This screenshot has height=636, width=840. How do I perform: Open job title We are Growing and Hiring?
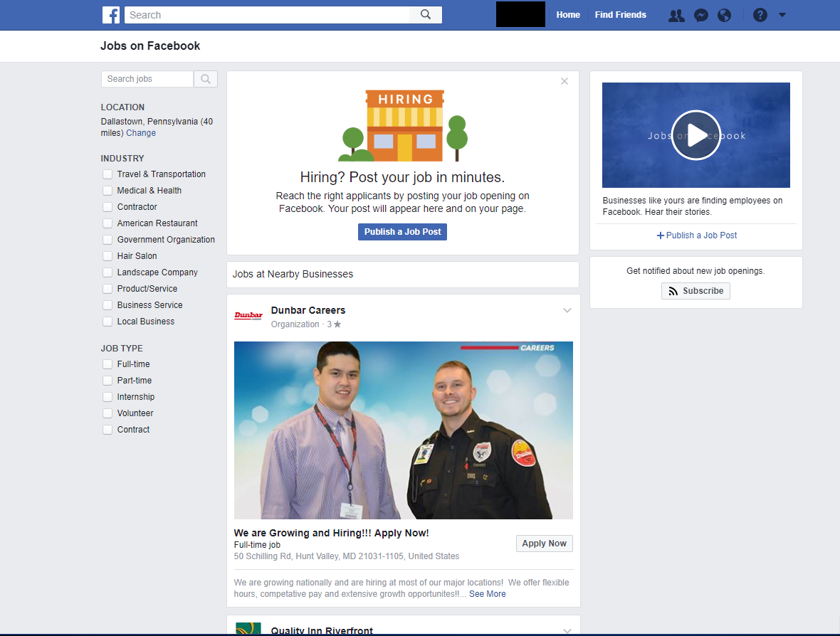click(x=331, y=534)
